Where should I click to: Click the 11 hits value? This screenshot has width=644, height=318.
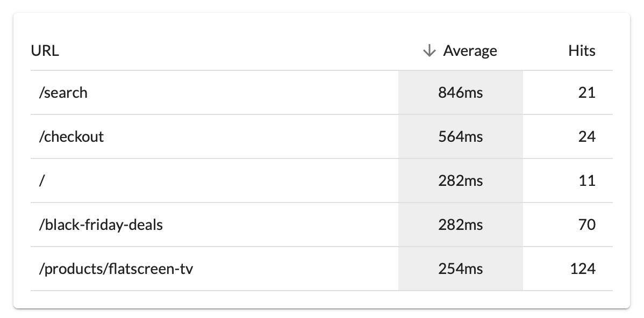pos(587,180)
